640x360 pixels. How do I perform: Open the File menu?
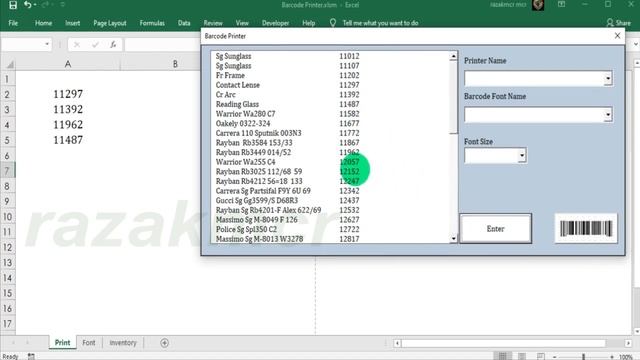click(13, 23)
